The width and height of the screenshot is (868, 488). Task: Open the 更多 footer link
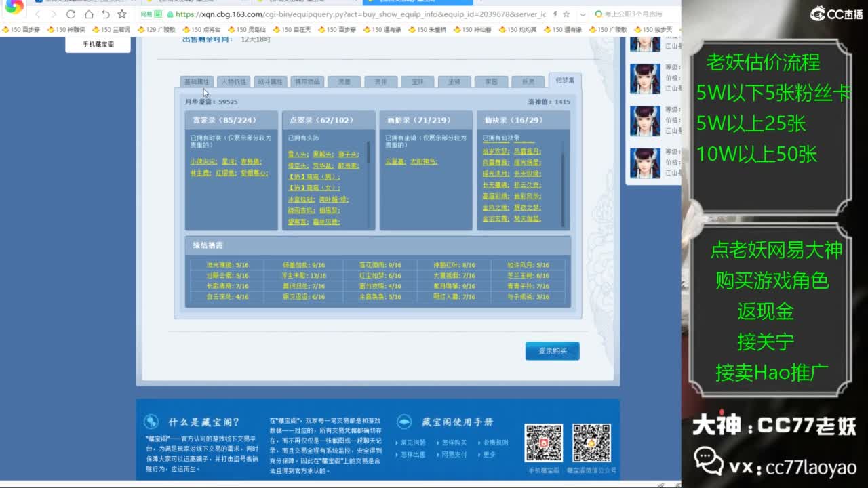tap(488, 454)
